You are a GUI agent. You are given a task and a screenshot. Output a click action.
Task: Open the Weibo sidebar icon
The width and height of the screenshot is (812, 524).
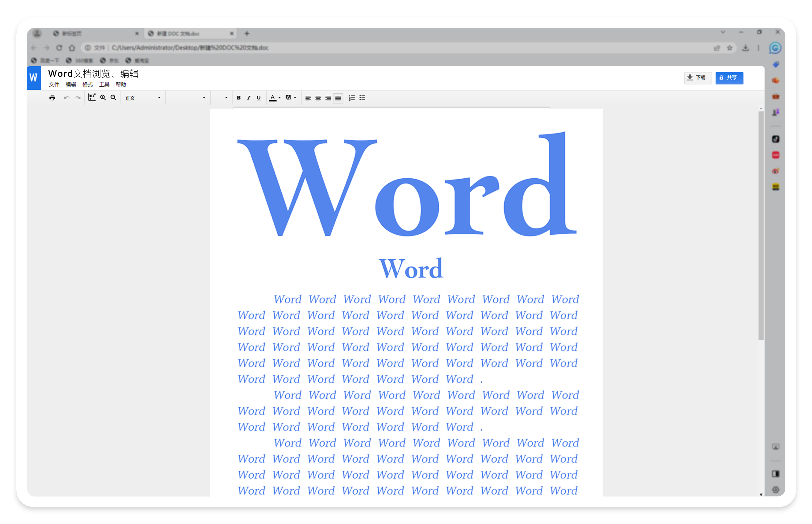tap(776, 171)
